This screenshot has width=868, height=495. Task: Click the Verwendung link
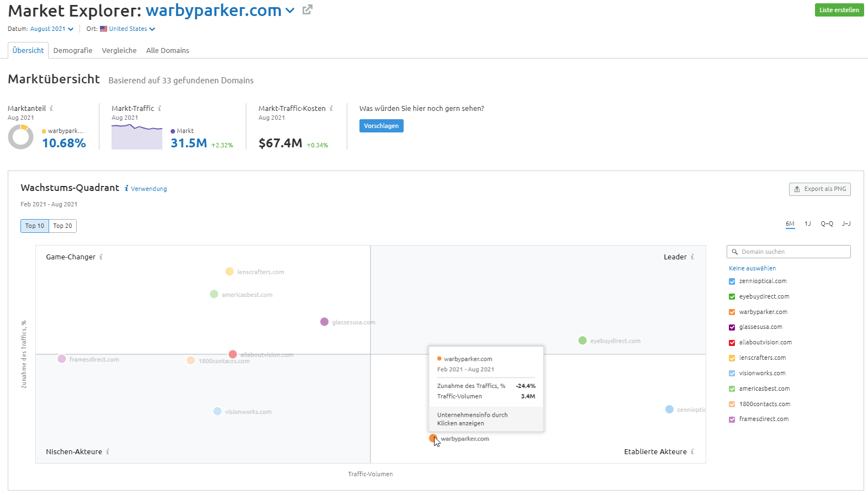[x=149, y=189]
